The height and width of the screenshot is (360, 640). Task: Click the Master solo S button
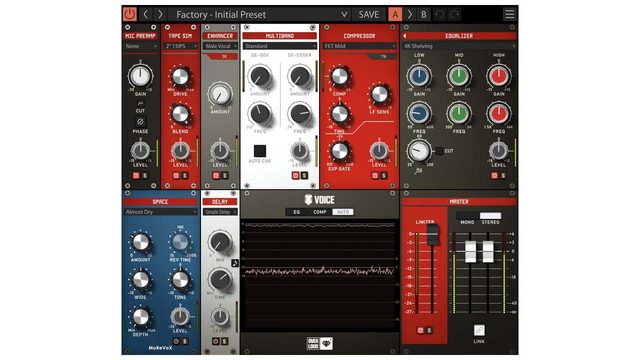[x=429, y=330]
